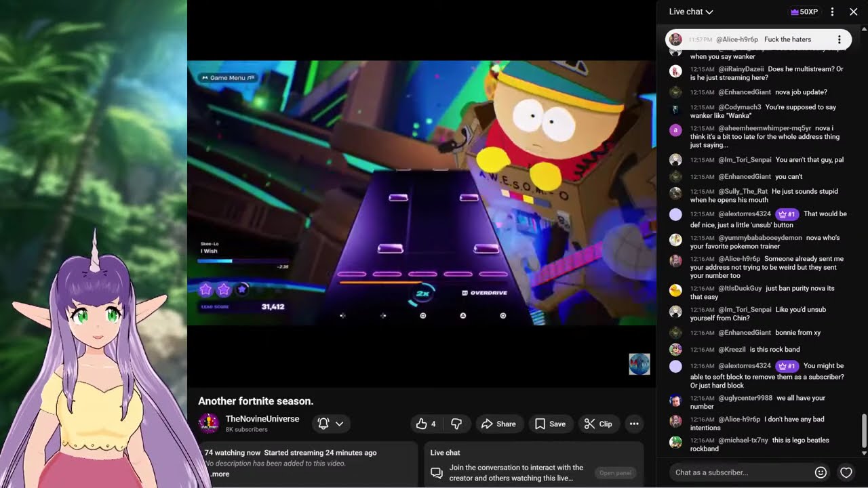Open the Live chat mode dropdown
Viewport: 868px width, 488px height.
[691, 12]
